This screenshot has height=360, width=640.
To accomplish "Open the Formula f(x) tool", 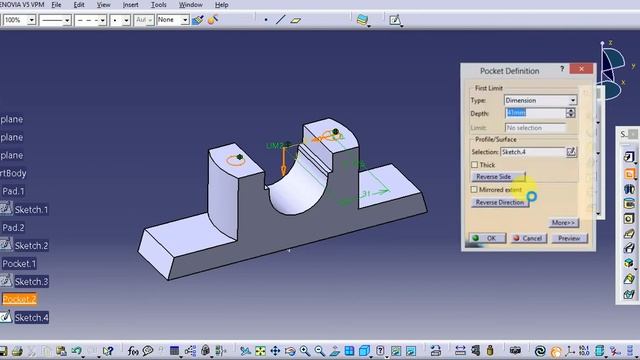I will click(133, 351).
